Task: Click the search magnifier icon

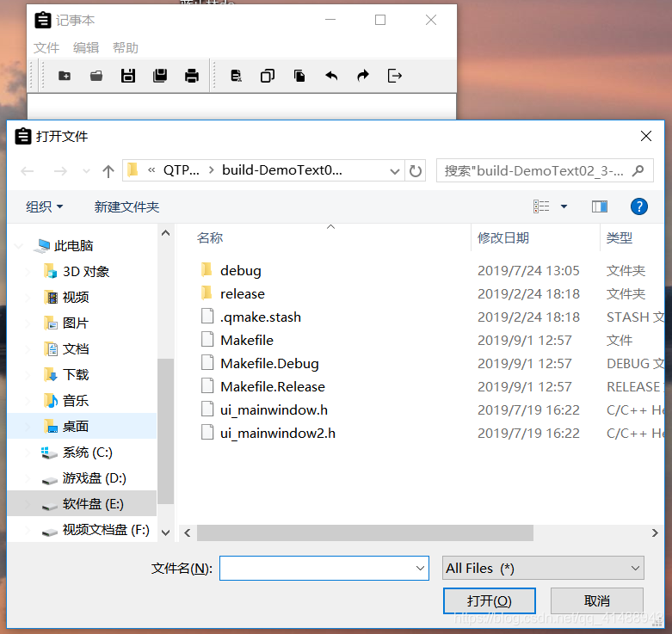Action: [x=638, y=171]
